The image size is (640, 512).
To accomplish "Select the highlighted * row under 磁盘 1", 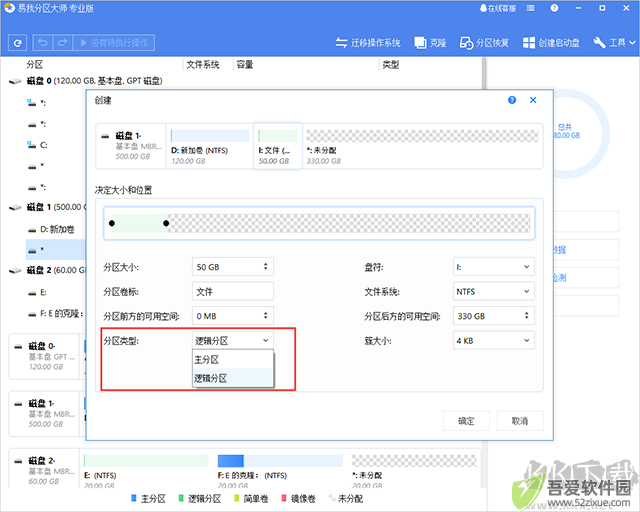I will [x=56, y=249].
